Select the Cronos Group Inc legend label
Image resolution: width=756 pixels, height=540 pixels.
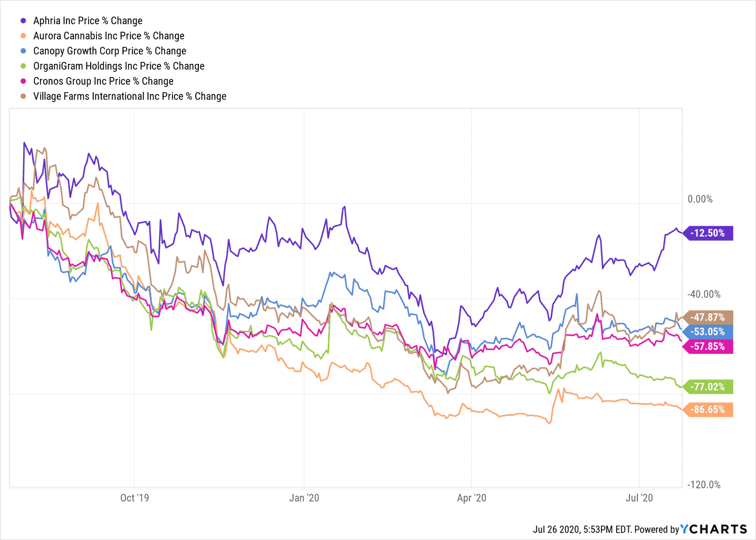point(103,81)
